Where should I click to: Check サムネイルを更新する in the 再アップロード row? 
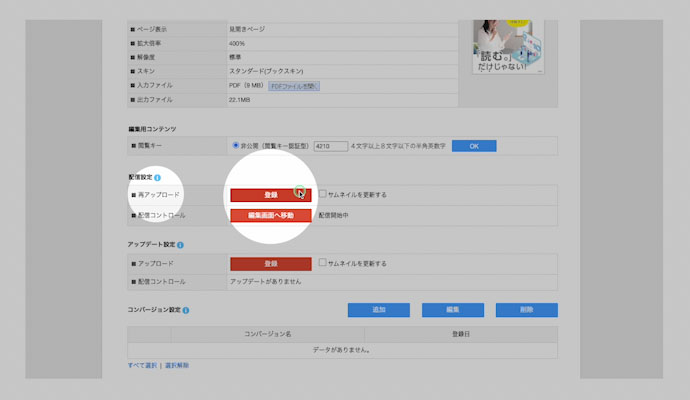322,194
